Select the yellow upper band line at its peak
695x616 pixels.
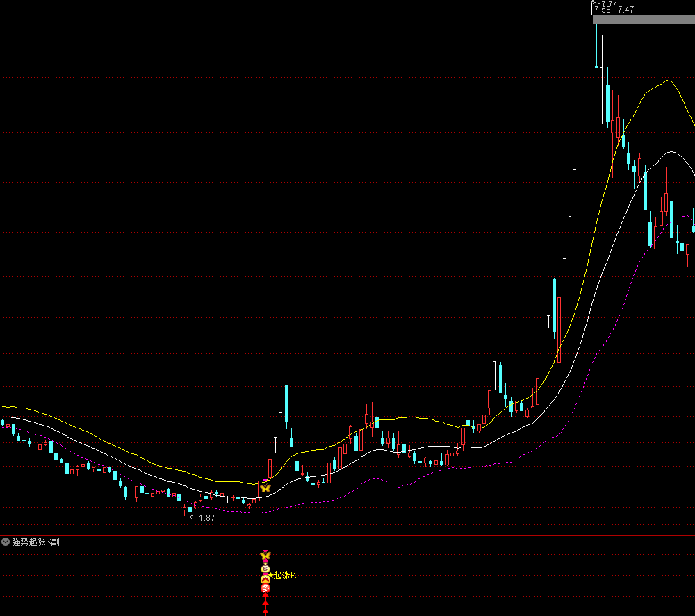pos(668,81)
